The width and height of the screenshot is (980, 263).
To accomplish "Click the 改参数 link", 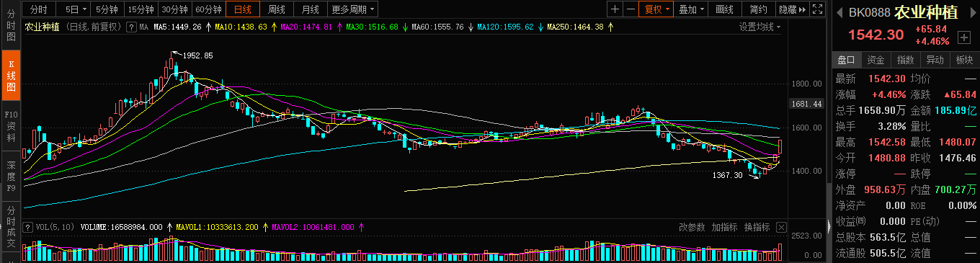I will pyautogui.click(x=692, y=227).
